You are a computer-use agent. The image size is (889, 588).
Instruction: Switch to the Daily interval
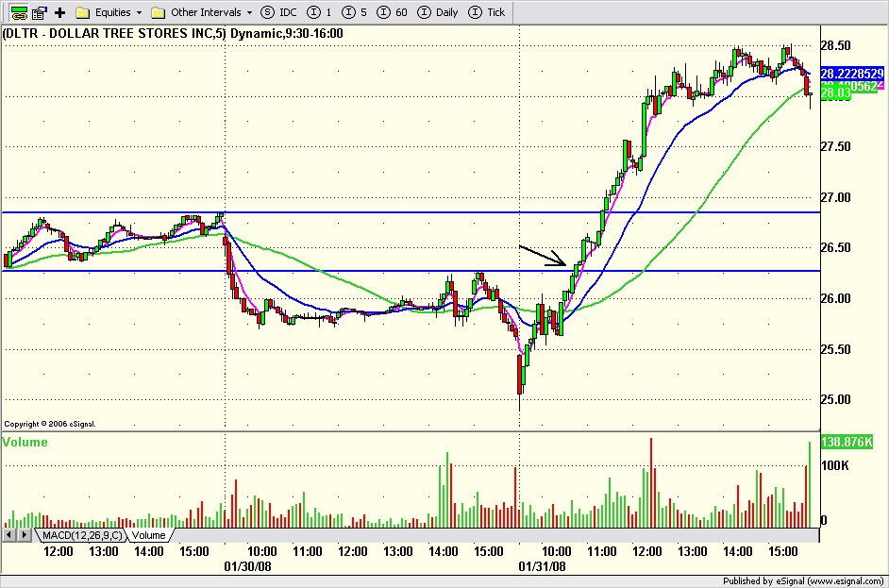438,12
